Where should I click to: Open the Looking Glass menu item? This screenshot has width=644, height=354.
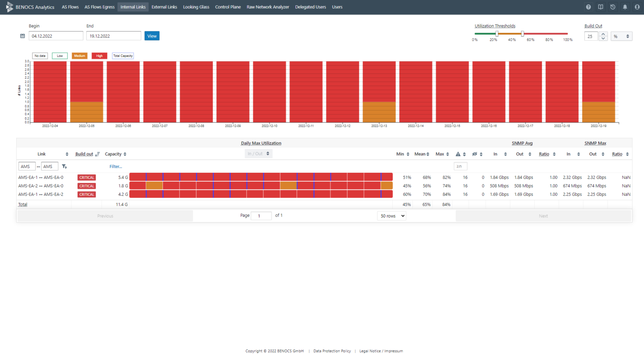click(196, 7)
